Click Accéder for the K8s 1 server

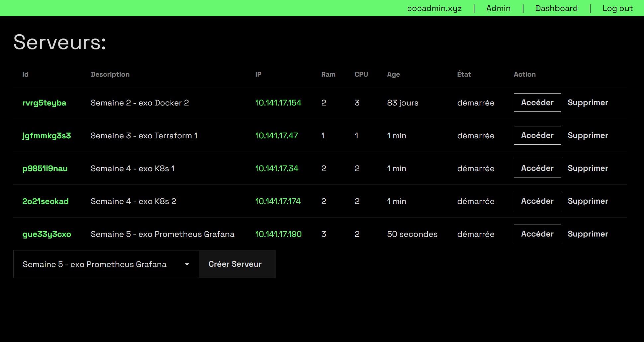[x=537, y=168]
